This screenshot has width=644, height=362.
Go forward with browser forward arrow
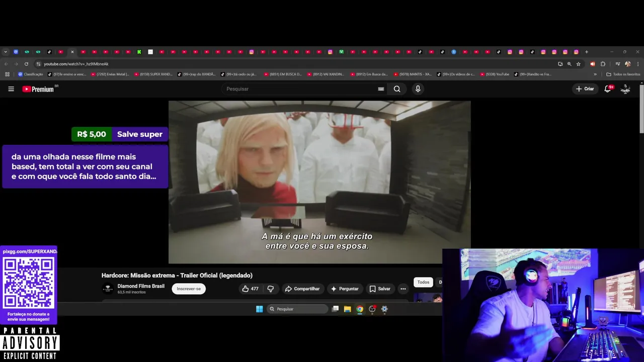pos(16,64)
